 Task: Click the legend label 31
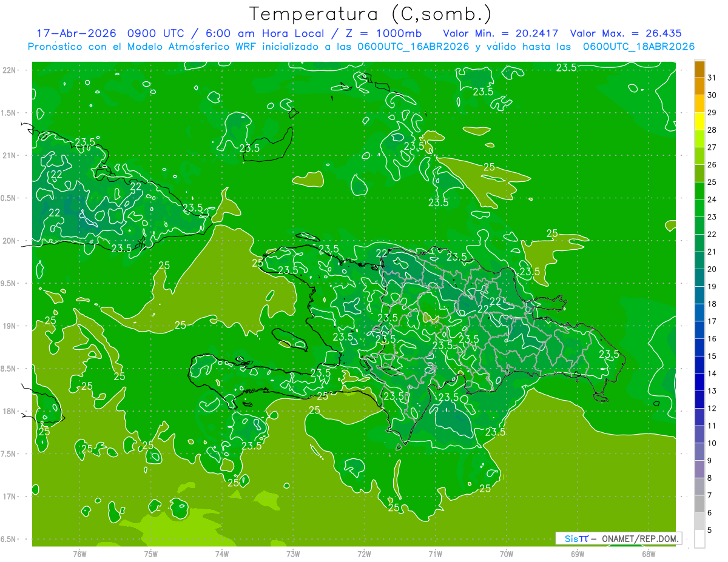(x=712, y=78)
